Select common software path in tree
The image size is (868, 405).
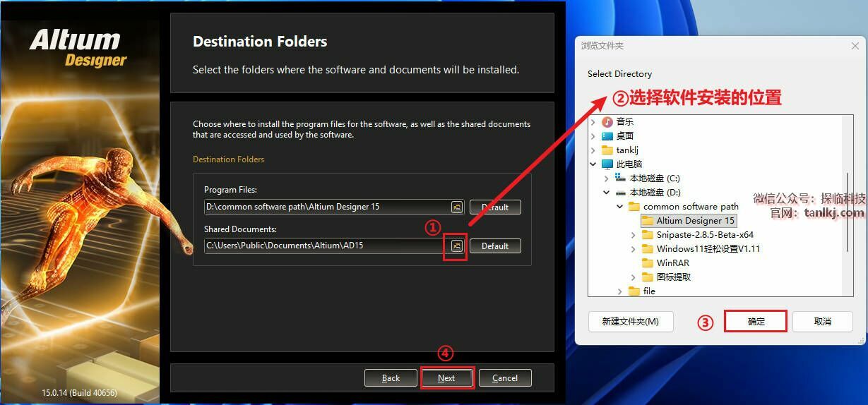pos(690,206)
